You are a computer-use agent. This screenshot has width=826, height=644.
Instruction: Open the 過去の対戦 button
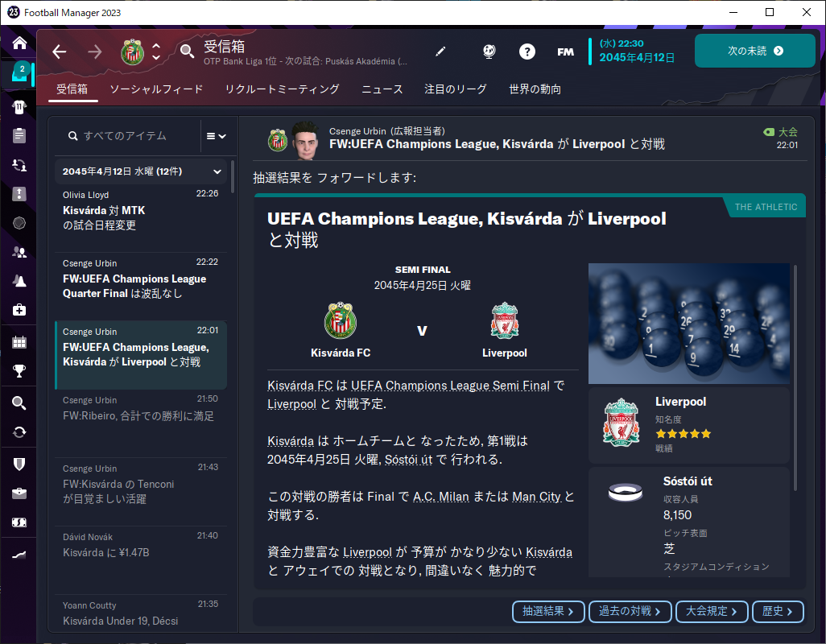click(630, 611)
